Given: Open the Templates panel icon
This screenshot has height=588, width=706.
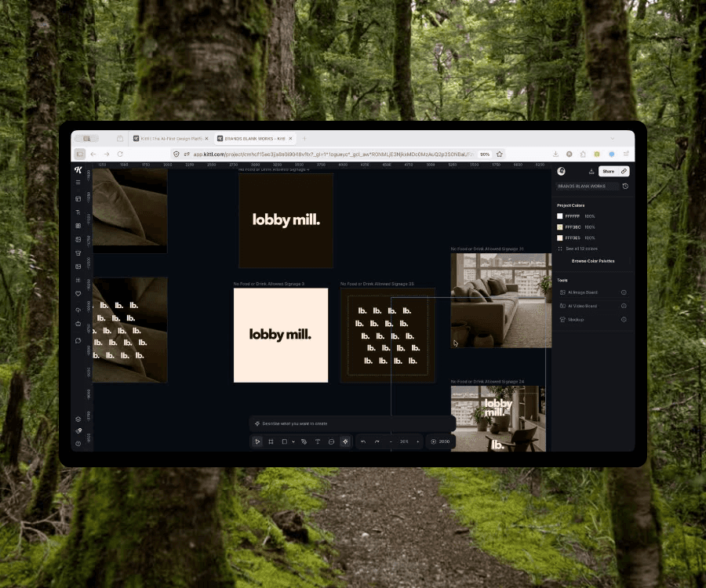Looking at the screenshot, I should 78,198.
